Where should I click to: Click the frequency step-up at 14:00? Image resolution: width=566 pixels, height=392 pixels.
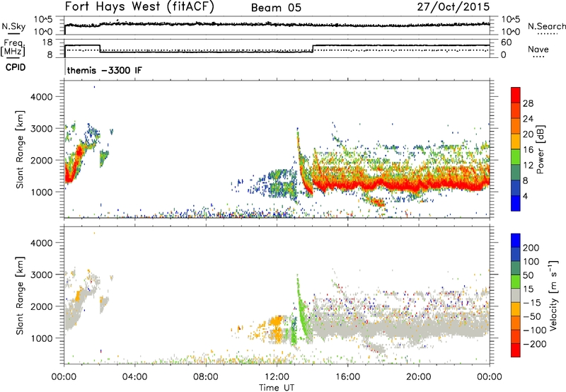coord(313,48)
